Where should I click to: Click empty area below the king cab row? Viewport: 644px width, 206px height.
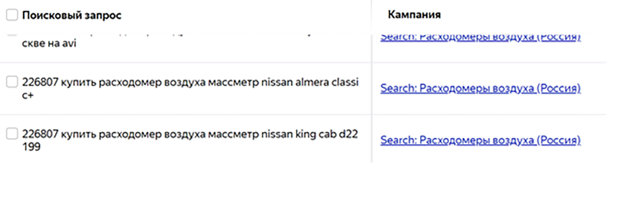[322, 184]
